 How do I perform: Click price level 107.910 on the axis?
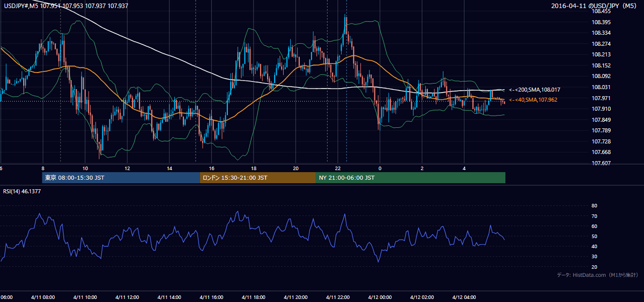(601, 109)
